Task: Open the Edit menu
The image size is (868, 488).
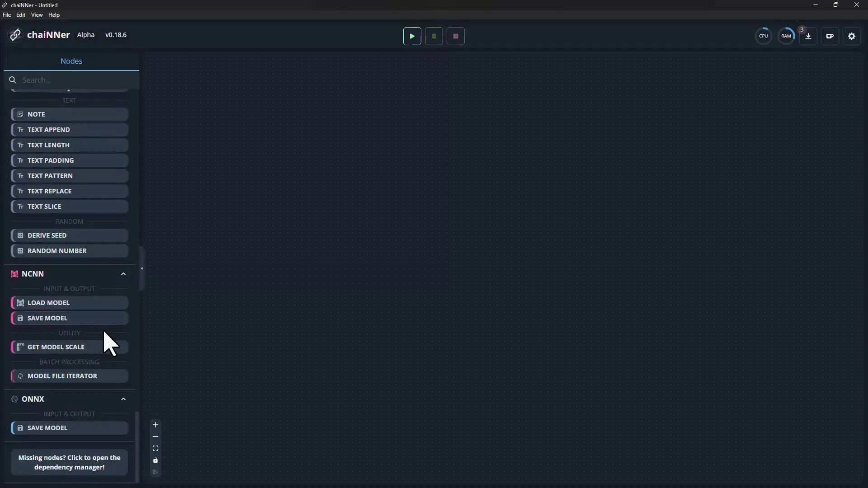Action: click(21, 15)
